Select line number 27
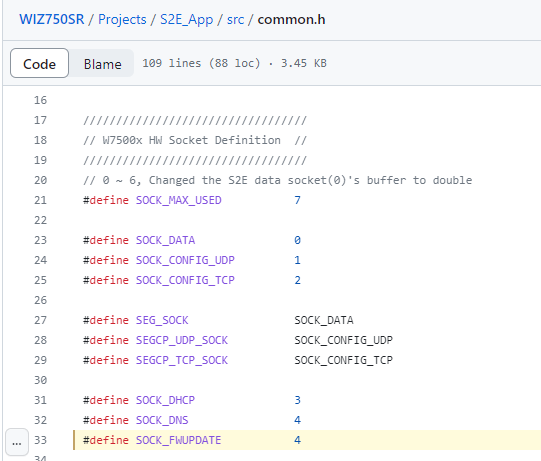 (40, 321)
